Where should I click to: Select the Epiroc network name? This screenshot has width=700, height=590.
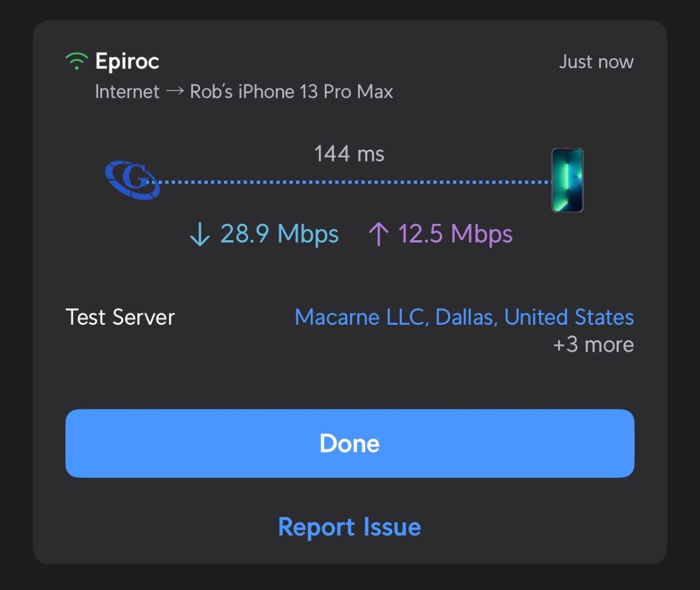pyautogui.click(x=127, y=61)
